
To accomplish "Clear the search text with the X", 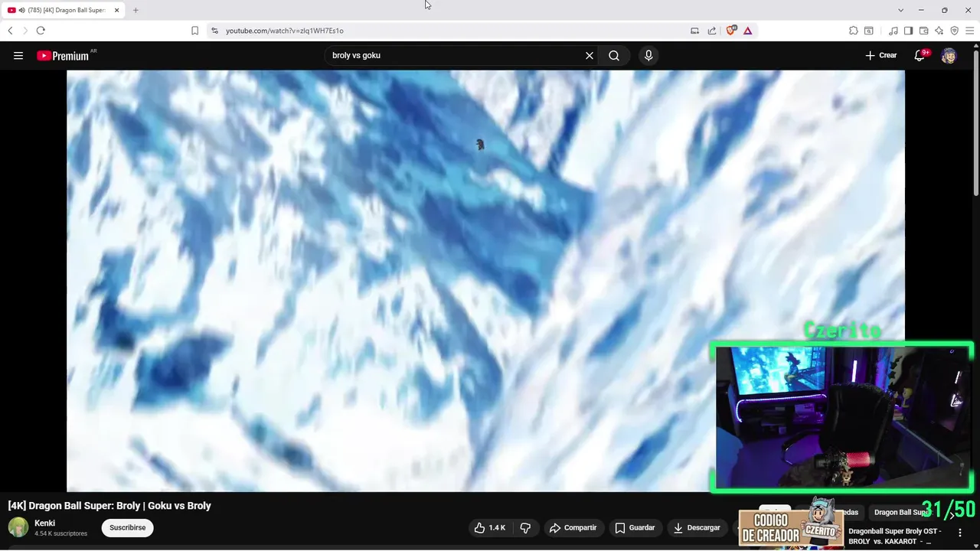I will point(590,56).
